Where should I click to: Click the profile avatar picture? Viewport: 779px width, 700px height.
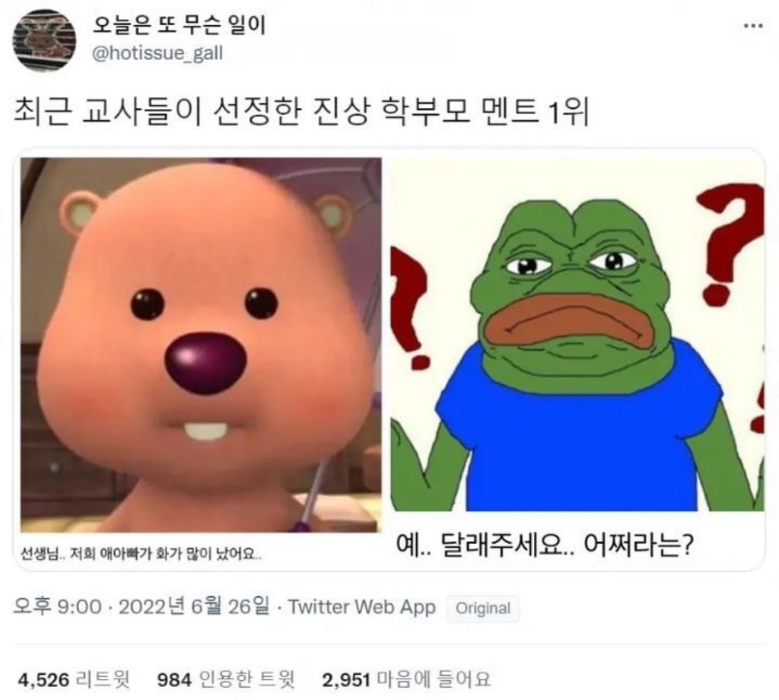tap(44, 40)
